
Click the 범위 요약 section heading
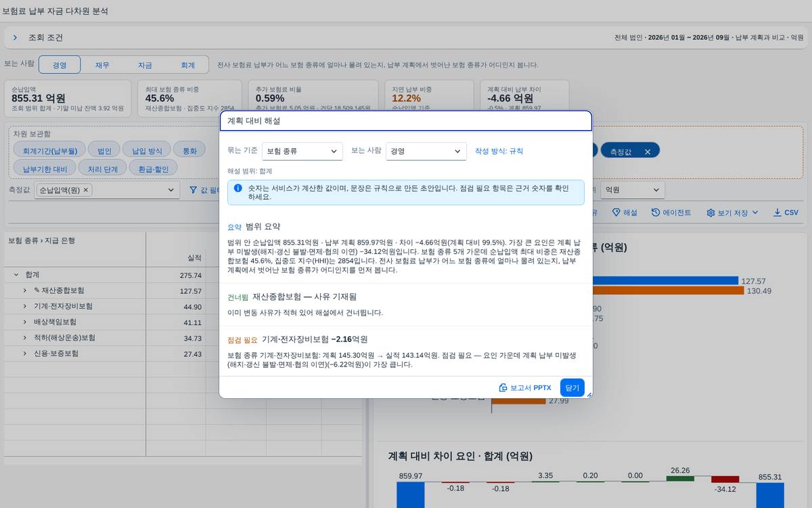pyautogui.click(x=263, y=227)
